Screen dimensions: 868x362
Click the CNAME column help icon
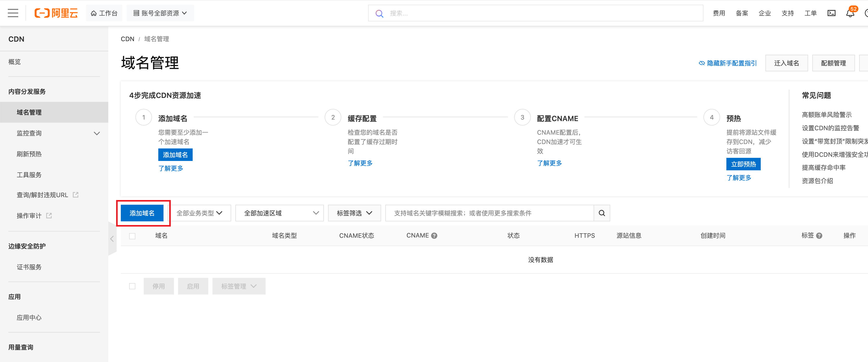[434, 236]
